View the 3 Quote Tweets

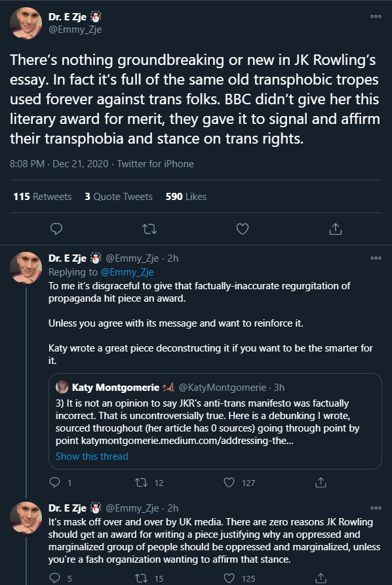[x=119, y=197]
